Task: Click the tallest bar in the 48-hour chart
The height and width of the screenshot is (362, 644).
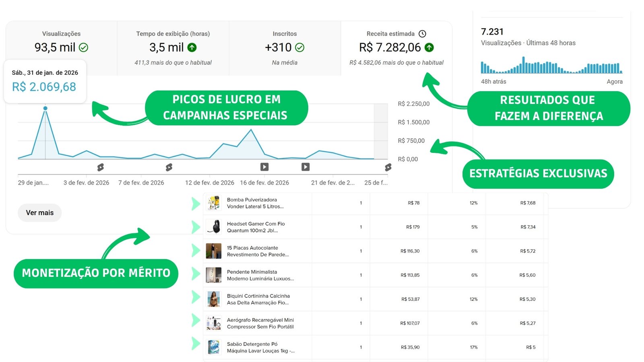Action: pos(523,65)
